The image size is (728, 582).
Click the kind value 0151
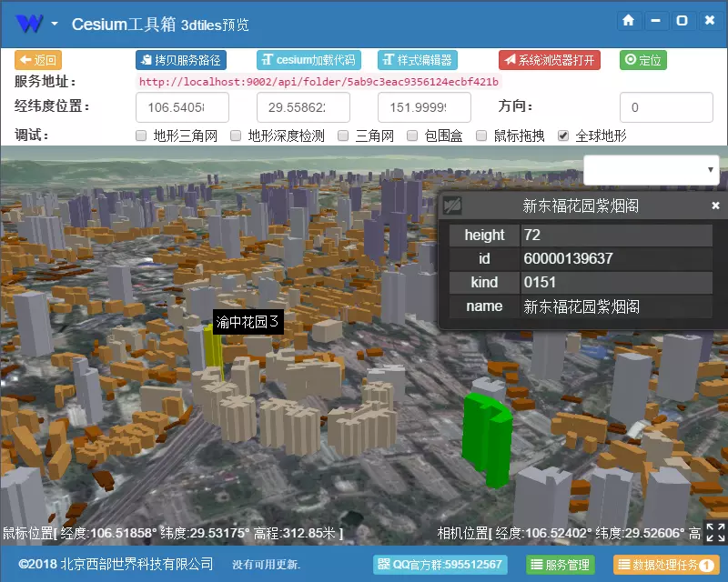[x=617, y=282]
